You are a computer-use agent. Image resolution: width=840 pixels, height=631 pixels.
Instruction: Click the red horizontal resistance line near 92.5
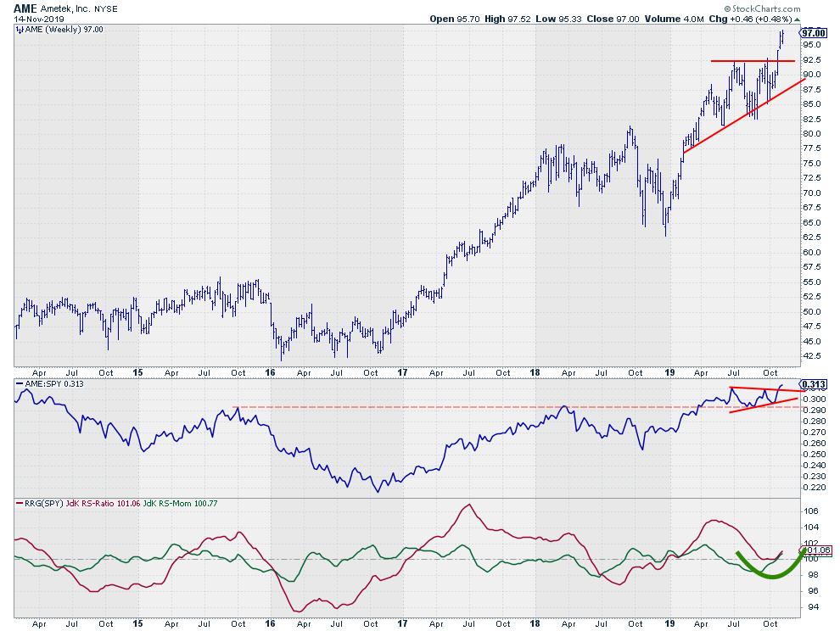(x=752, y=61)
